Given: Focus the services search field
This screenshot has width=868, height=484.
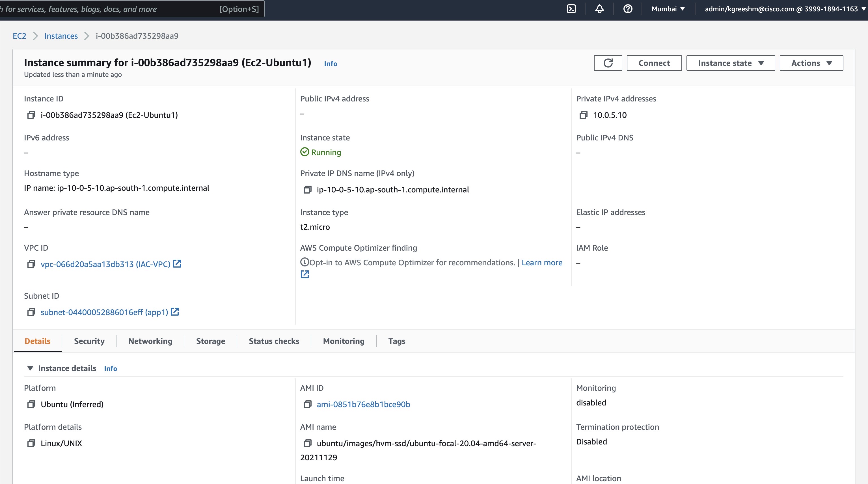Looking at the screenshot, I should coord(131,9).
